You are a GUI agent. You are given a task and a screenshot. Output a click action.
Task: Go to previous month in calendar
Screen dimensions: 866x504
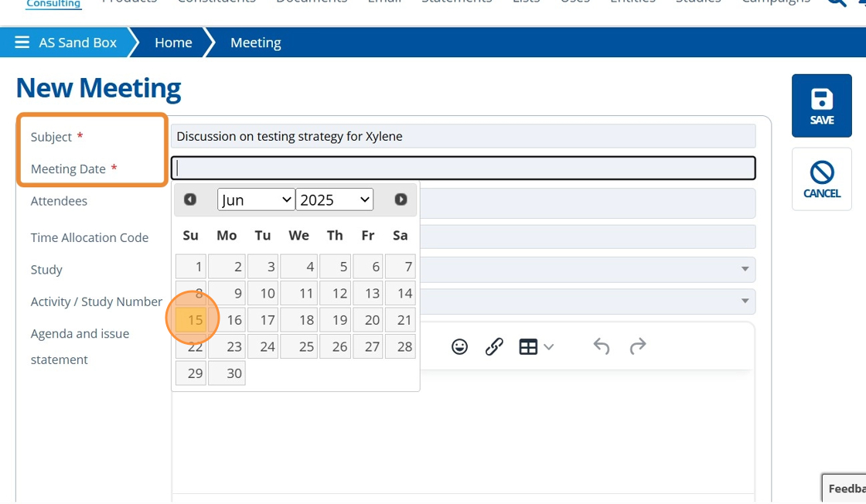click(190, 199)
